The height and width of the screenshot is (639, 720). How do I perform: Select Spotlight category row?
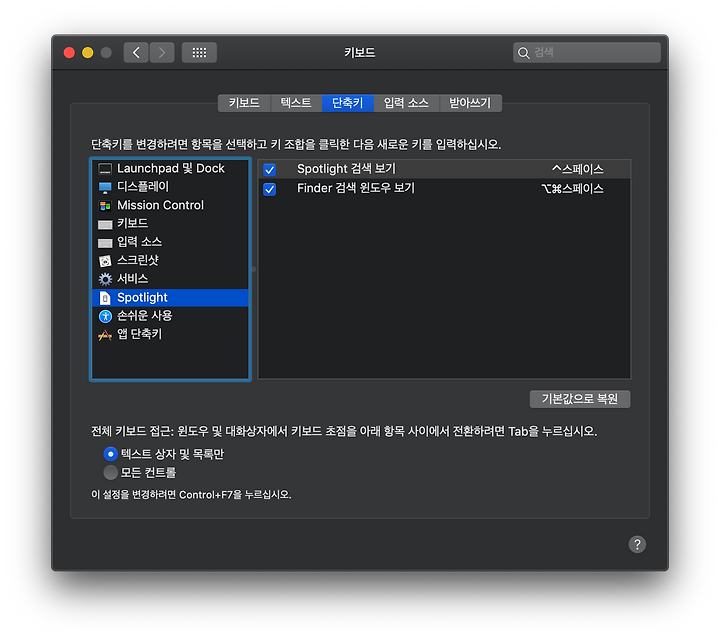point(170,297)
